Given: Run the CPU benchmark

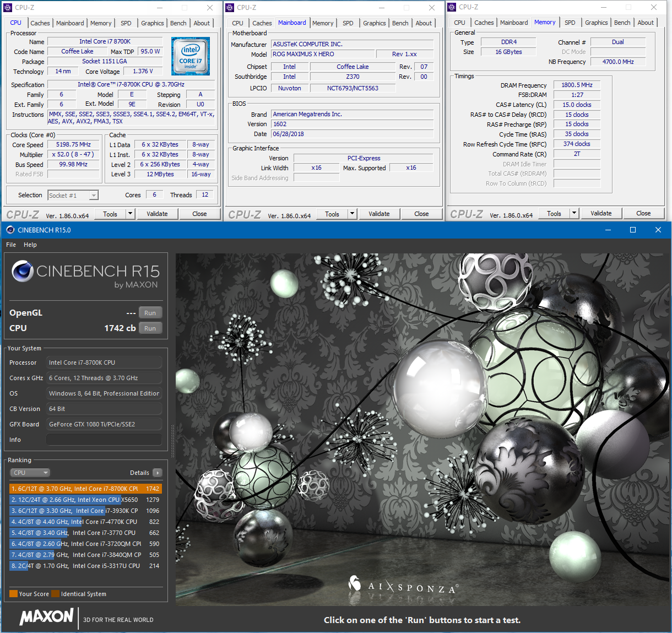Looking at the screenshot, I should [150, 328].
